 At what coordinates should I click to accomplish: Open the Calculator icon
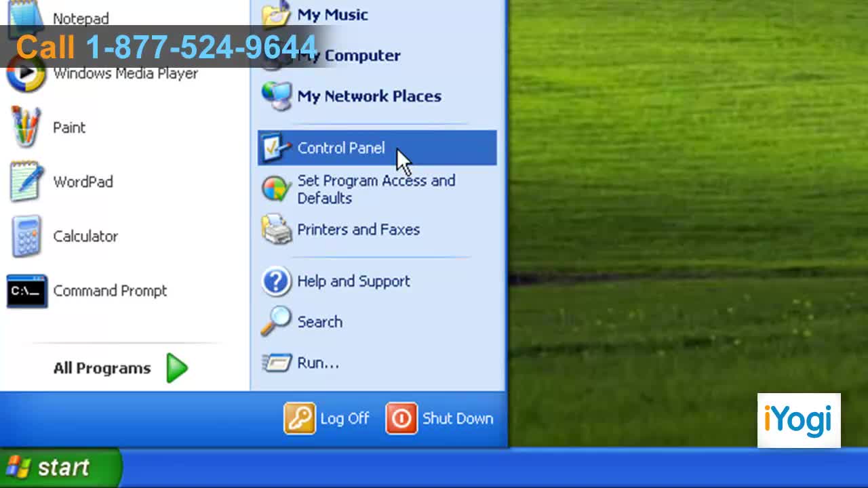(x=26, y=237)
